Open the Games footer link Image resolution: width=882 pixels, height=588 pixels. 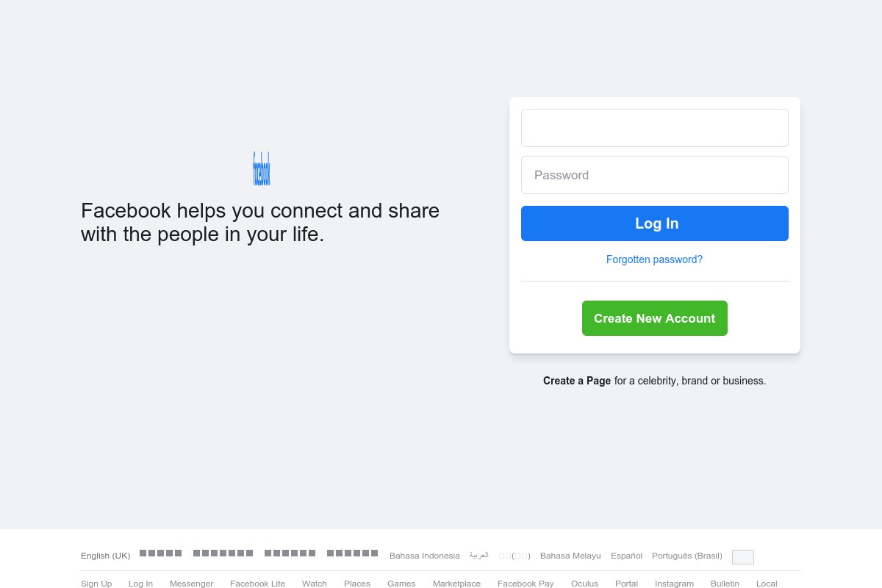point(401,584)
